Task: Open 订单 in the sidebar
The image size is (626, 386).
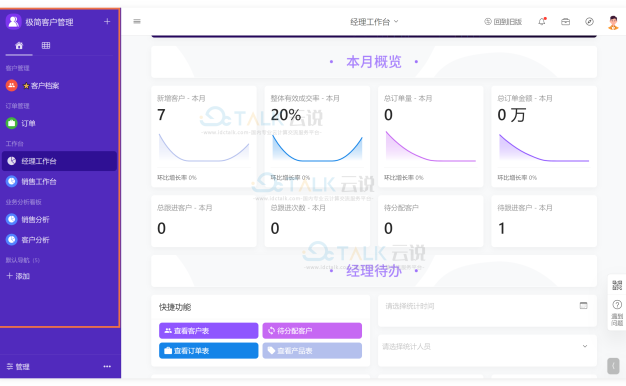Action: tap(59, 123)
